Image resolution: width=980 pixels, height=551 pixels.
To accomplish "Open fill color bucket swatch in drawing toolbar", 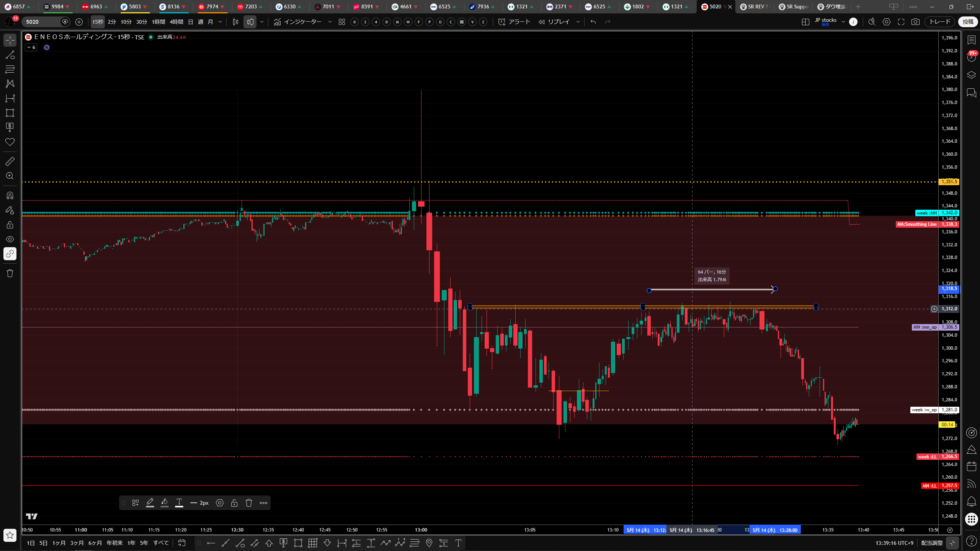I will pos(165,503).
